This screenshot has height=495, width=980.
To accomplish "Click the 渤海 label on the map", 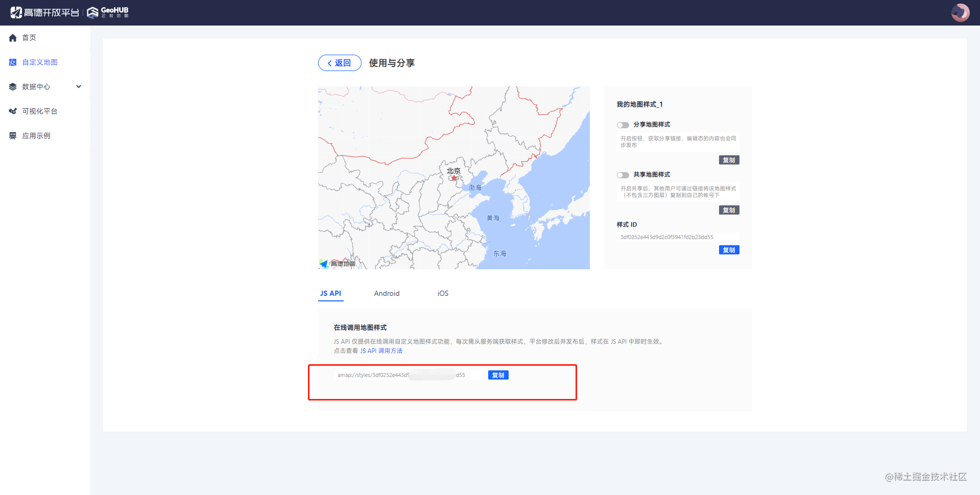I will click(x=475, y=187).
